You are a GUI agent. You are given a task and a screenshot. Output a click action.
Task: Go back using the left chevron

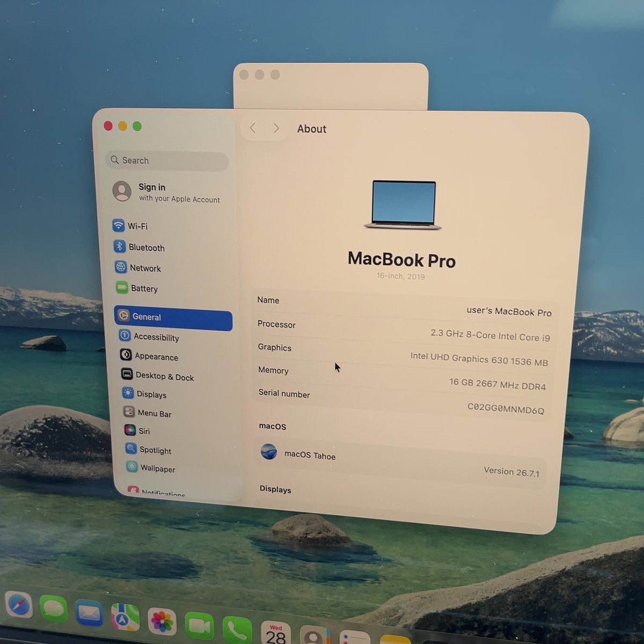pos(253,128)
